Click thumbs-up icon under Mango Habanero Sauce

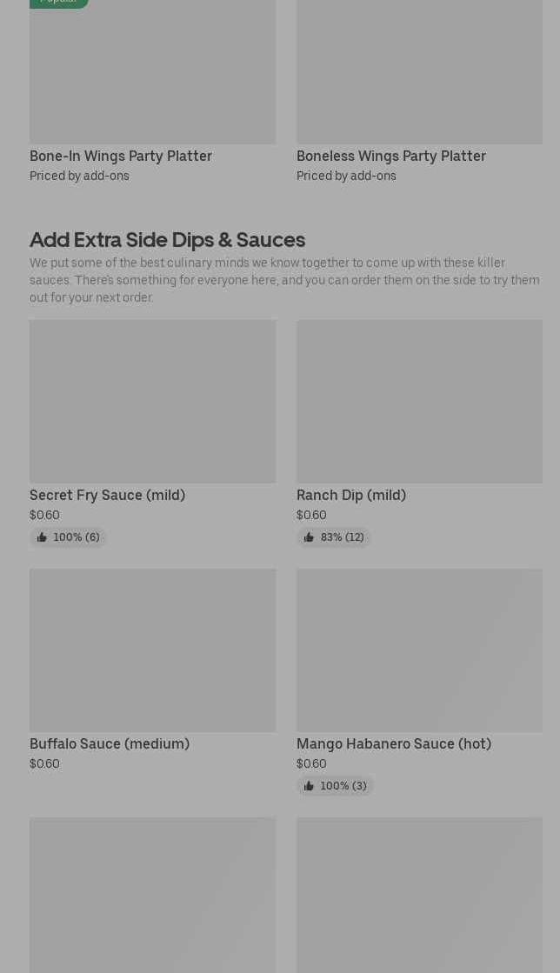click(309, 786)
